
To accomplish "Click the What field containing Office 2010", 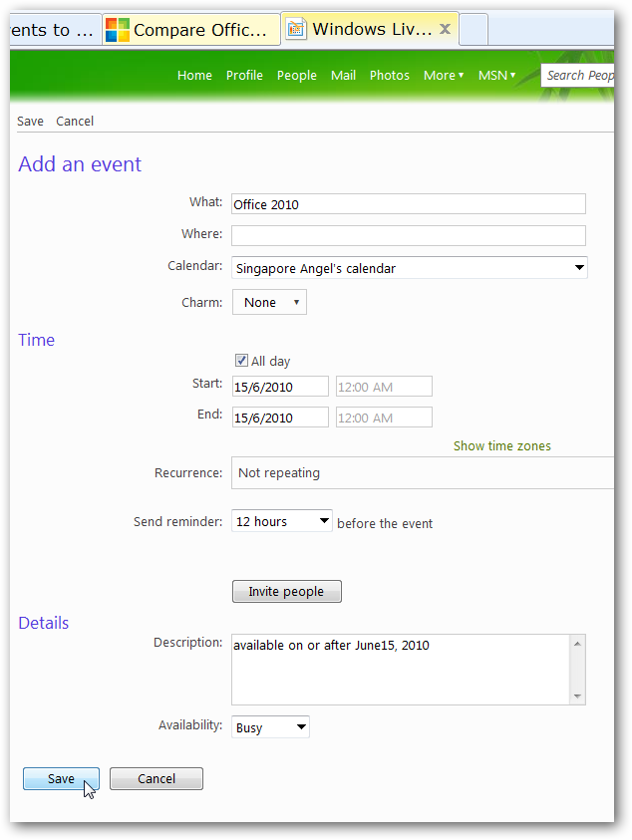I will tap(409, 204).
